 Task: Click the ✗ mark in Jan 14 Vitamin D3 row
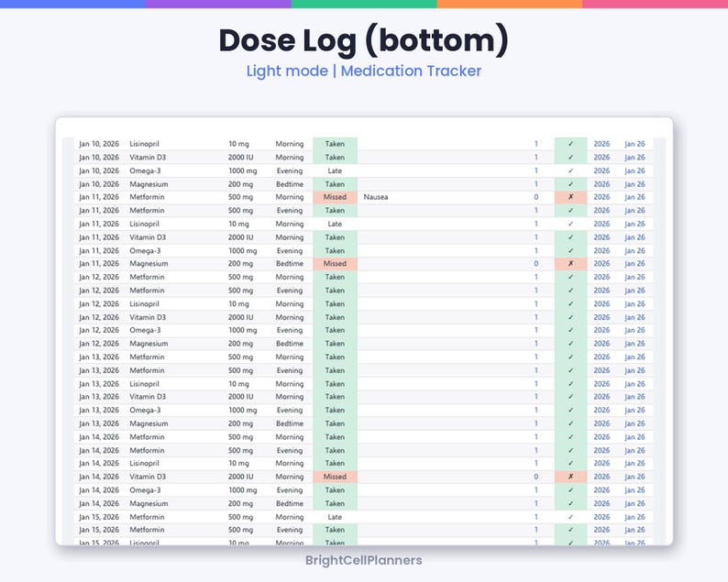click(x=570, y=477)
